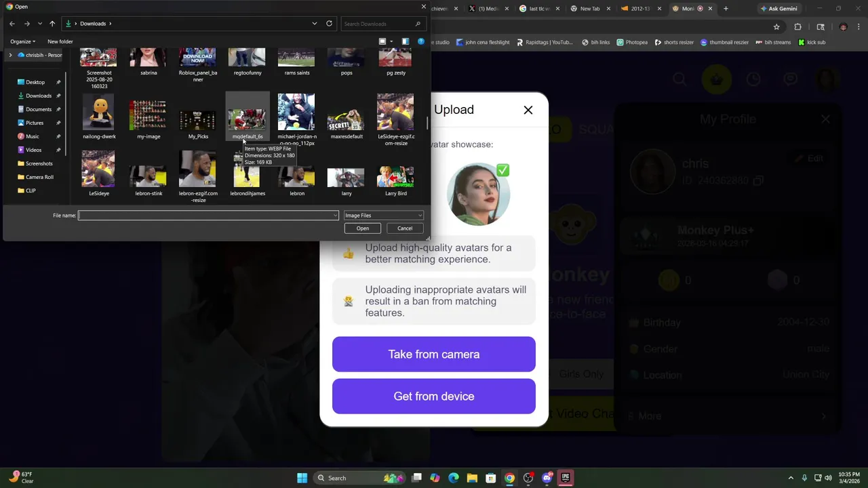Select the mqdefault_6s file

click(x=248, y=117)
